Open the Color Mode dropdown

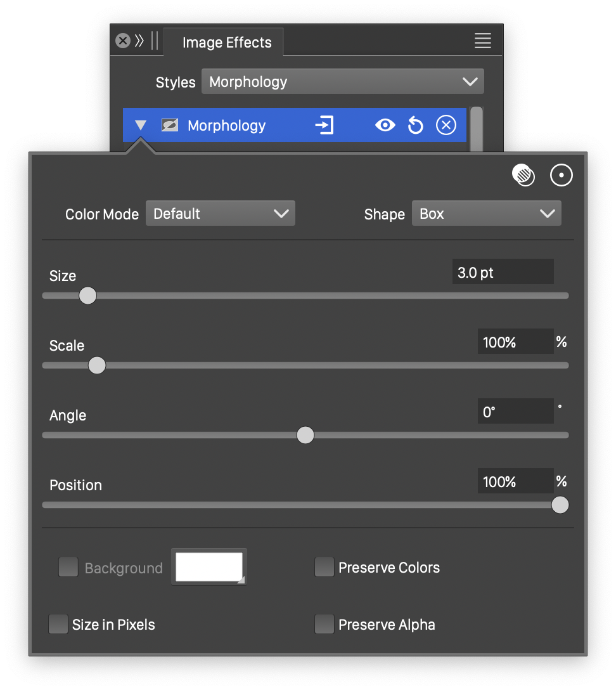(221, 214)
